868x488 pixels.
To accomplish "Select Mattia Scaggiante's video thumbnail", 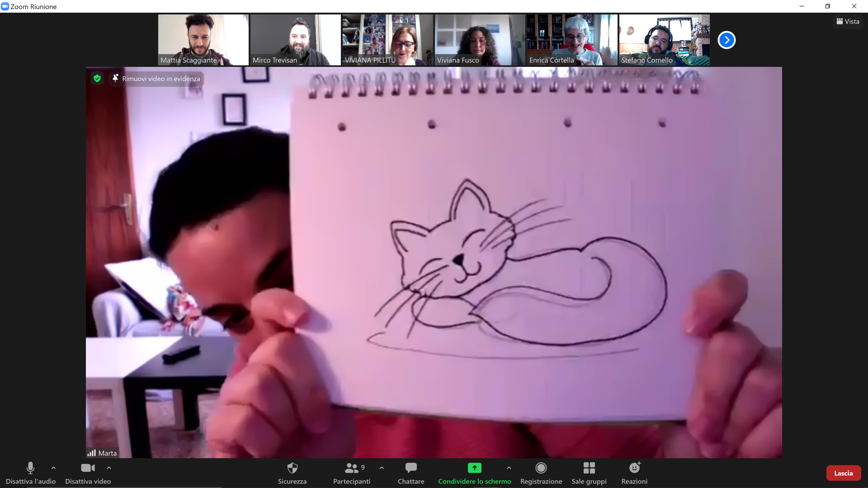I will point(203,40).
